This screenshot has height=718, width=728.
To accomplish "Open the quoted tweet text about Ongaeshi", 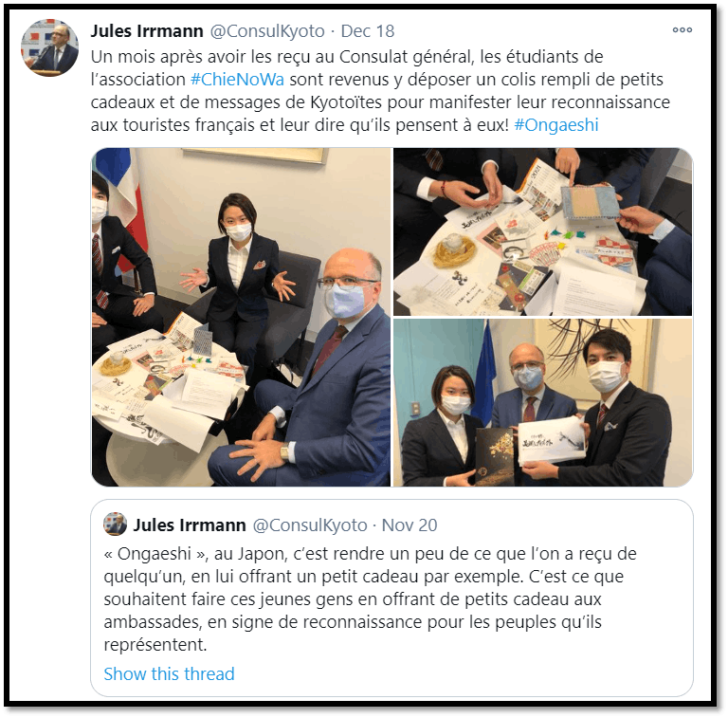I will coord(370,599).
